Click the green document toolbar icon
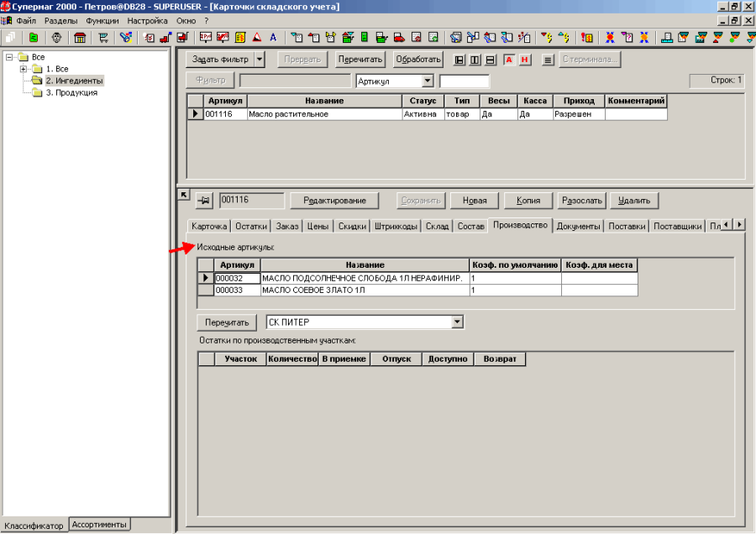 (x=34, y=38)
